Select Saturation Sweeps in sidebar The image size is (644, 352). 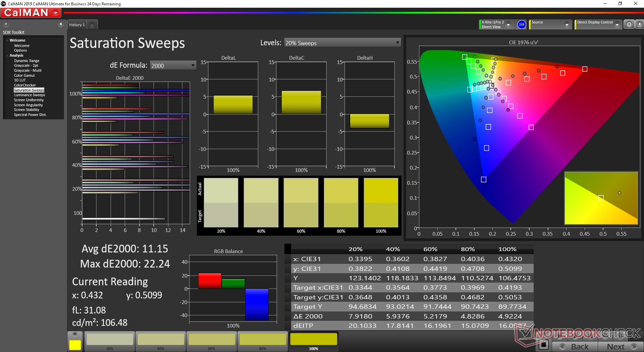tap(29, 90)
